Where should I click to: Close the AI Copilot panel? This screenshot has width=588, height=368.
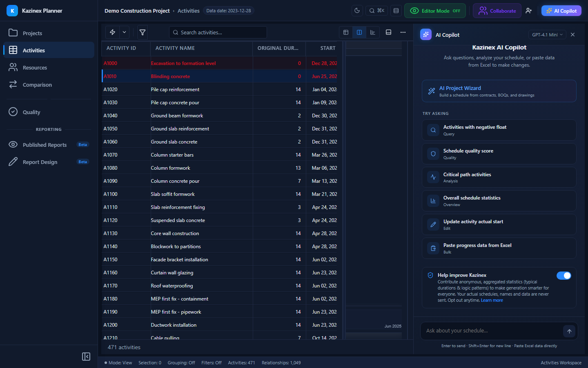coord(572,35)
